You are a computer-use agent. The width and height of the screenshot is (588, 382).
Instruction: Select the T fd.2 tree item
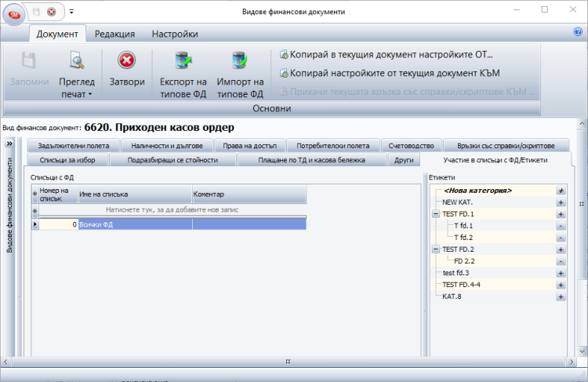[x=463, y=238]
